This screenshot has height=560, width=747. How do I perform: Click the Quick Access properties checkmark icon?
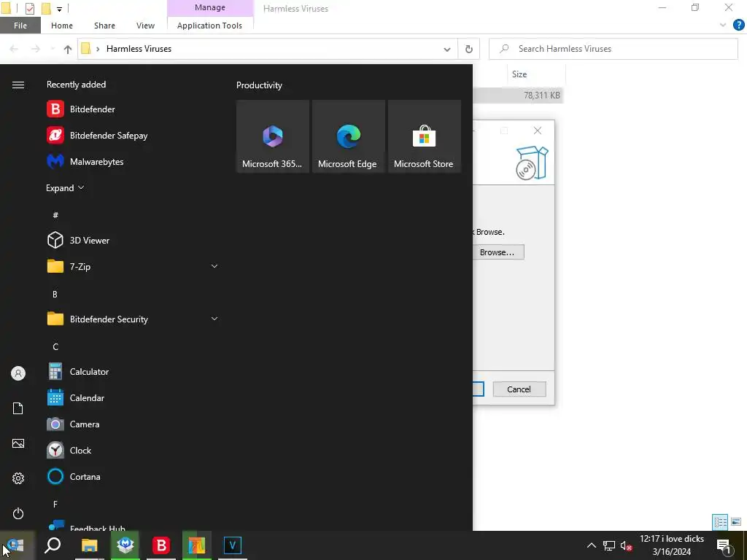[29, 9]
